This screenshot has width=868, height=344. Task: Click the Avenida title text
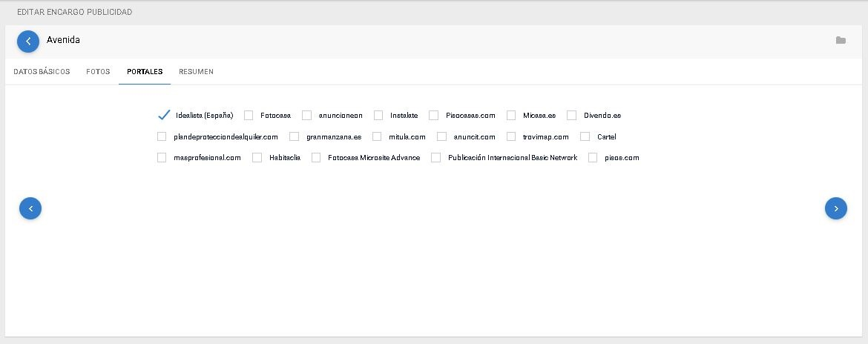(63, 40)
